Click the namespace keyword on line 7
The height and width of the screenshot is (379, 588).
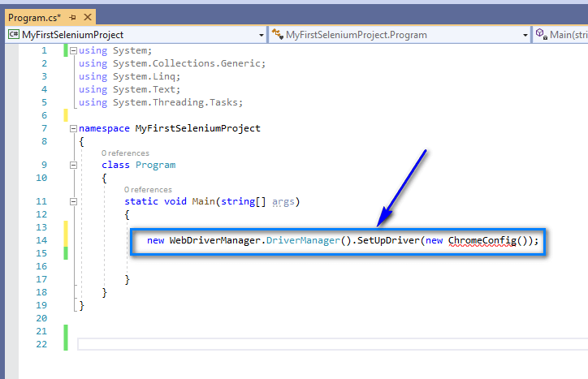[104, 128]
